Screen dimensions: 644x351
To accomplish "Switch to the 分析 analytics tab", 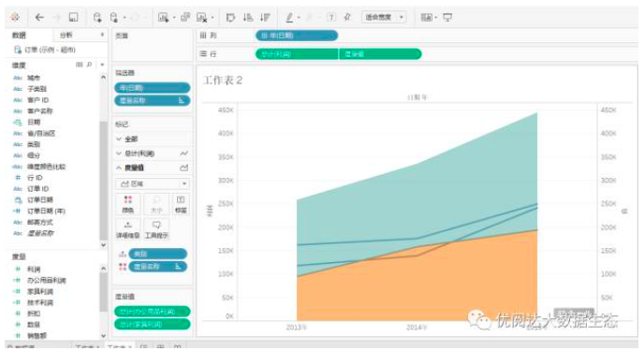I will 66,36.
